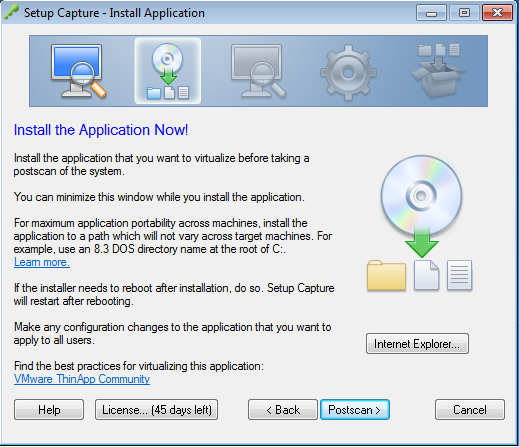Screen dimensions: 519x447
Task: Open License dialog showing 45 days left
Action: (156, 410)
